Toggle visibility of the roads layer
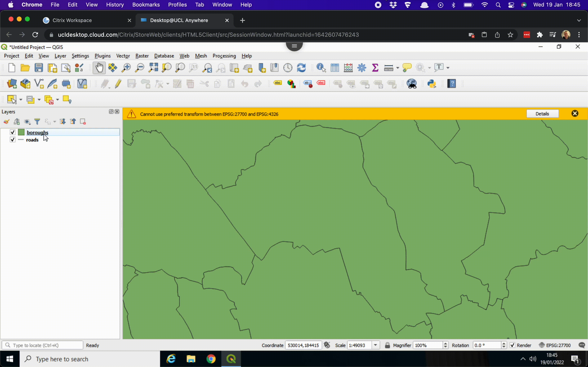The width and height of the screenshot is (588, 367). point(13,140)
